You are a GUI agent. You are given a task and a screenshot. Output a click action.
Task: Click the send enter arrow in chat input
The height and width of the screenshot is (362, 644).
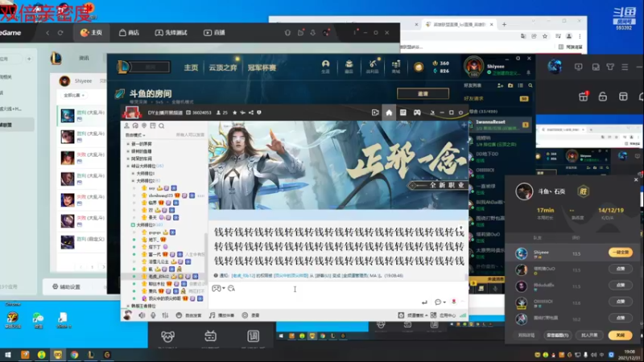pos(424,302)
